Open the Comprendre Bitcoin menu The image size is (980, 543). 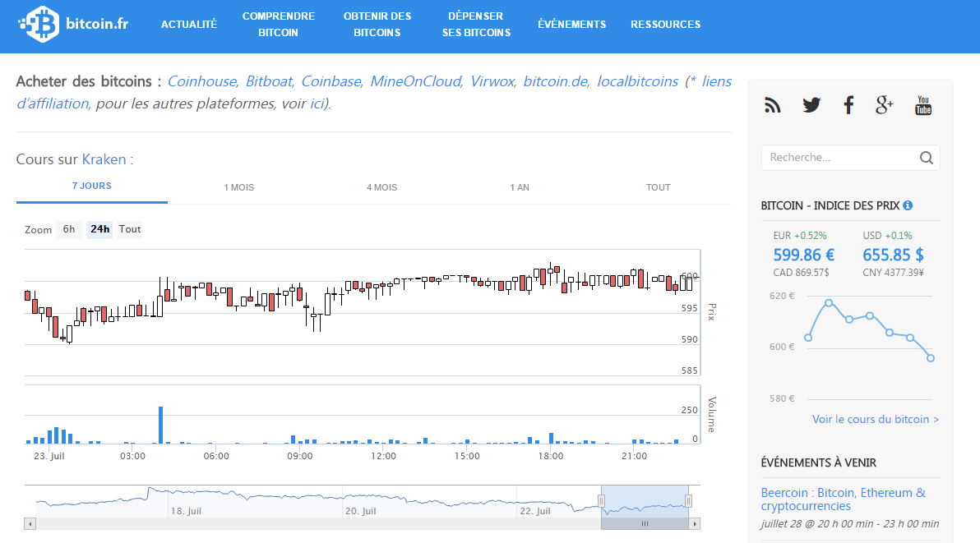coord(279,25)
